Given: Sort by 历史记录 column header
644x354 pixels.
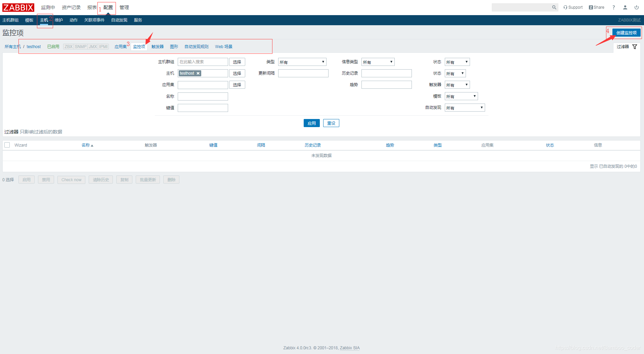Looking at the screenshot, I should (313, 145).
